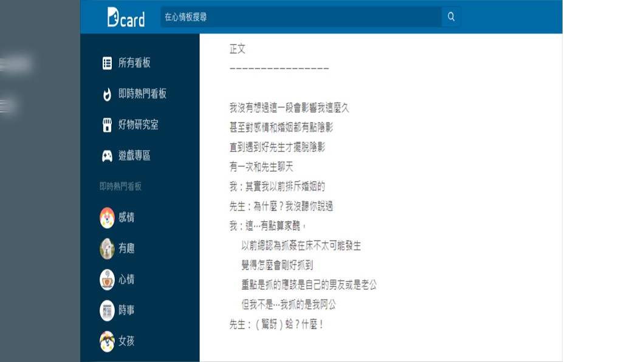644x362 pixels.
Task: Open 好物研究室 link
Action: [139, 125]
